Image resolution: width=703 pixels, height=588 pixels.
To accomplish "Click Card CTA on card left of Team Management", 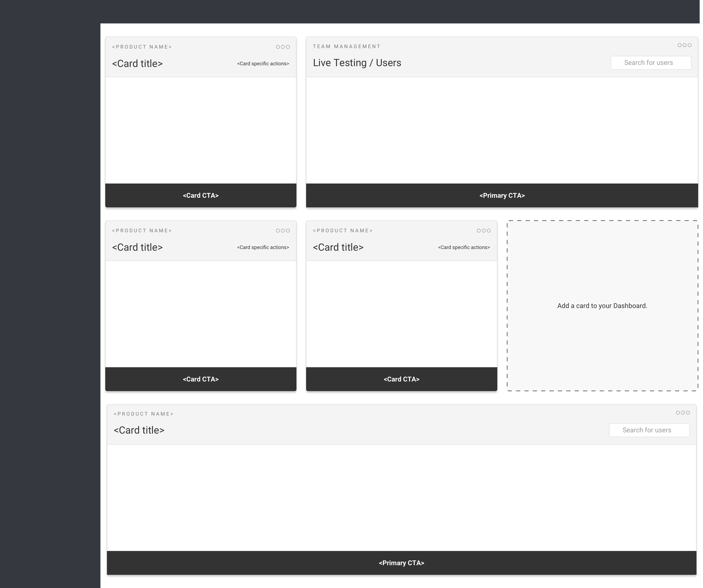I will [x=201, y=196].
